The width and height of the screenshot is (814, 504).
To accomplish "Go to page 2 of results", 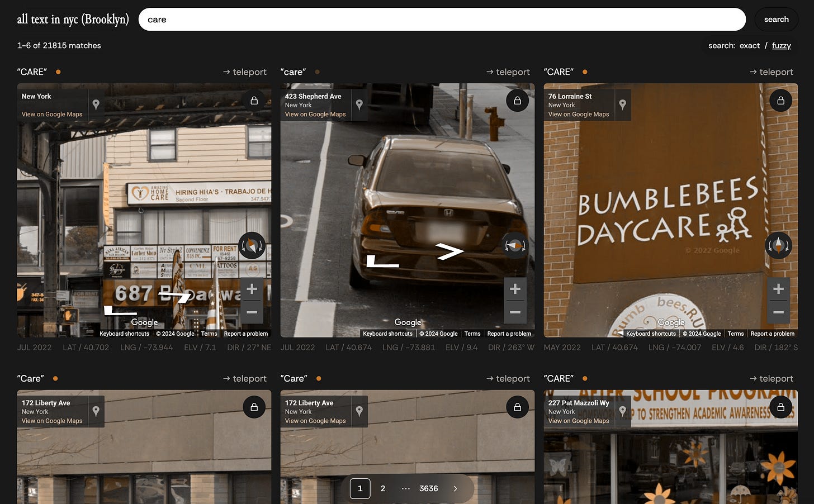I will 383,488.
